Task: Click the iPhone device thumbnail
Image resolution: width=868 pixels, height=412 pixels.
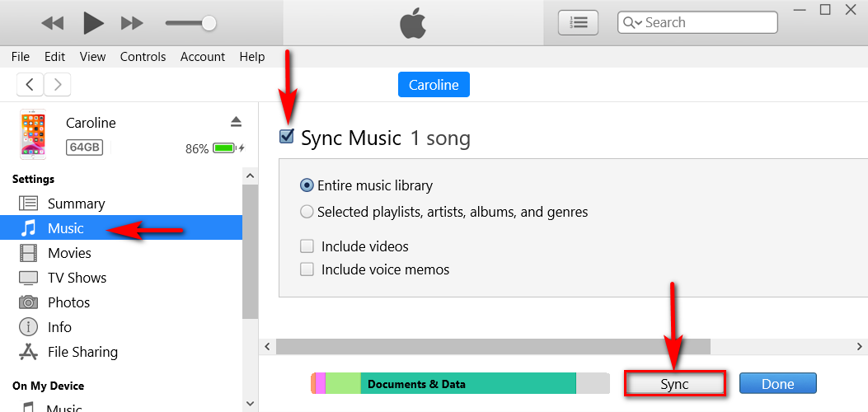Action: coord(33,135)
